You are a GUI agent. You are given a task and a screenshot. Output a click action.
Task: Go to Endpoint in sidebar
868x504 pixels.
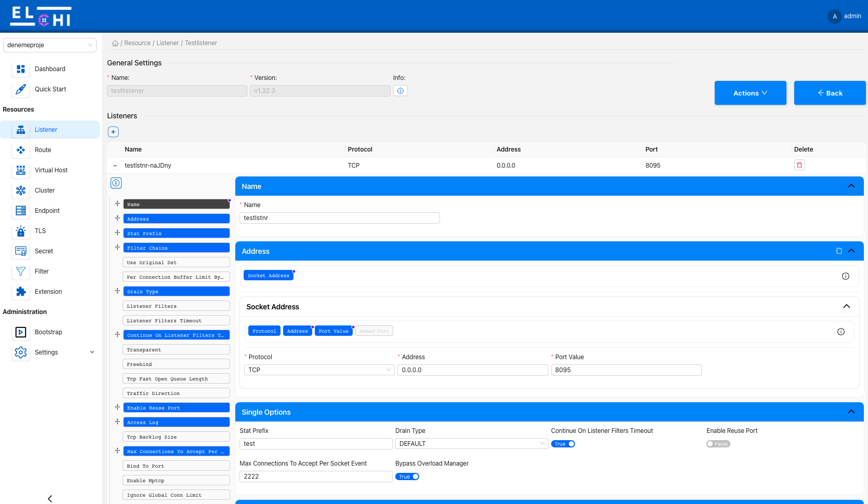click(x=47, y=211)
